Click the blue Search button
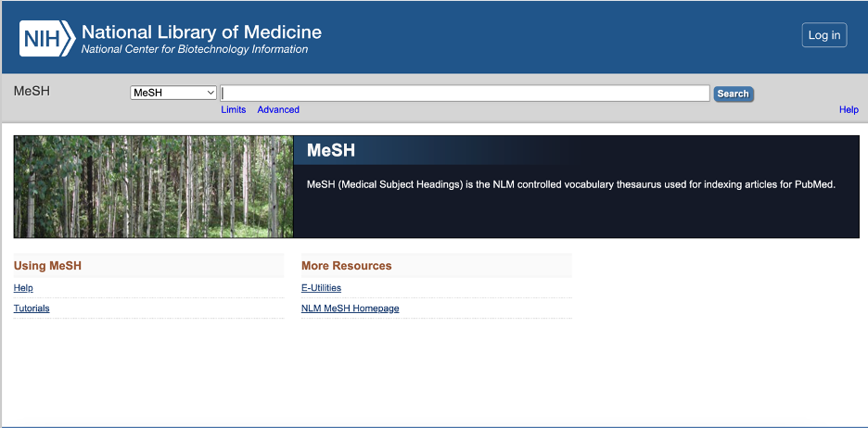This screenshot has height=428, width=868. (x=733, y=94)
